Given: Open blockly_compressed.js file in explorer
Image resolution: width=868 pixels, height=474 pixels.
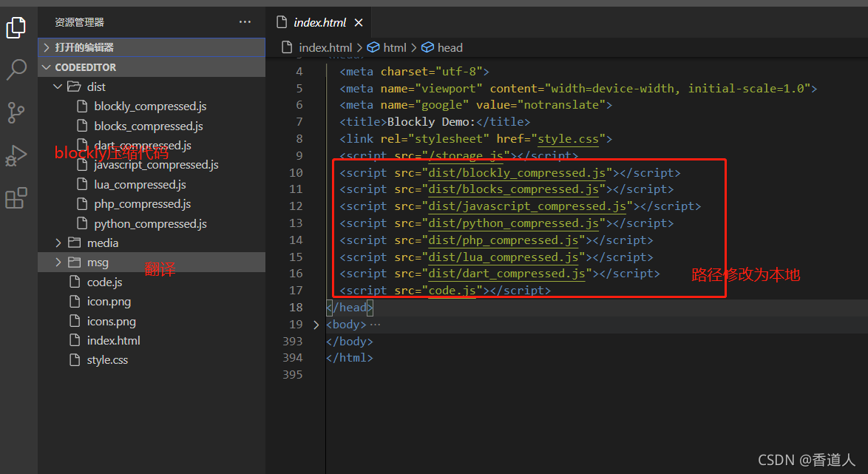Looking at the screenshot, I should point(150,106).
